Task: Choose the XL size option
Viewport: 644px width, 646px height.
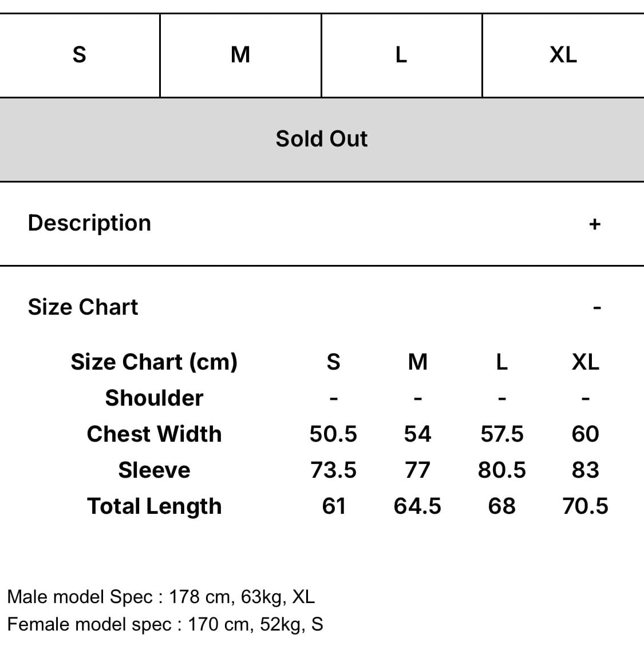Action: click(x=563, y=55)
